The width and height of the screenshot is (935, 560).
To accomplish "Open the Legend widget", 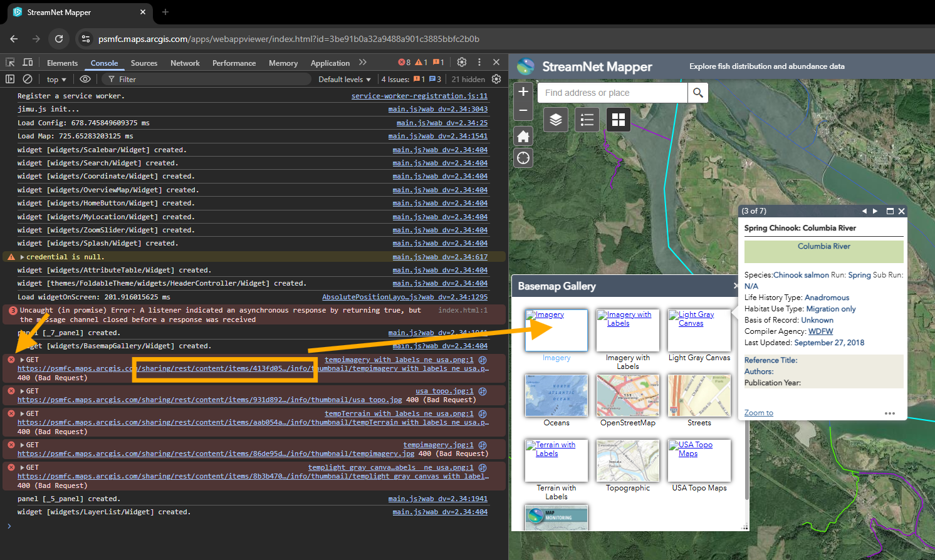I will (x=587, y=120).
